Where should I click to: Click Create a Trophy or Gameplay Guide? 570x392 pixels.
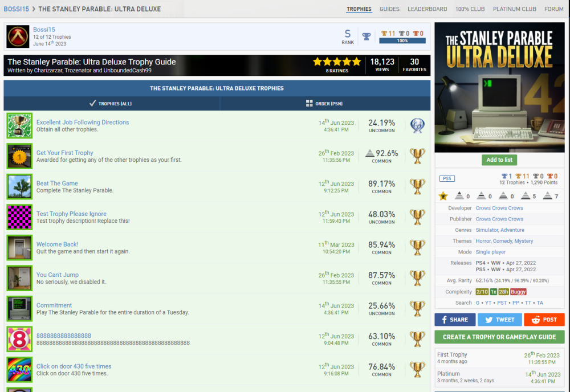point(499,337)
